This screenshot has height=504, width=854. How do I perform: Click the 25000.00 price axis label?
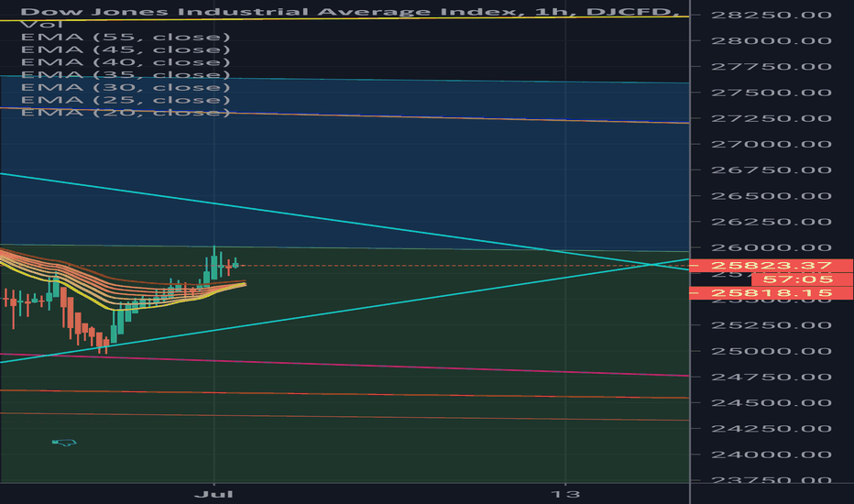coord(772,351)
